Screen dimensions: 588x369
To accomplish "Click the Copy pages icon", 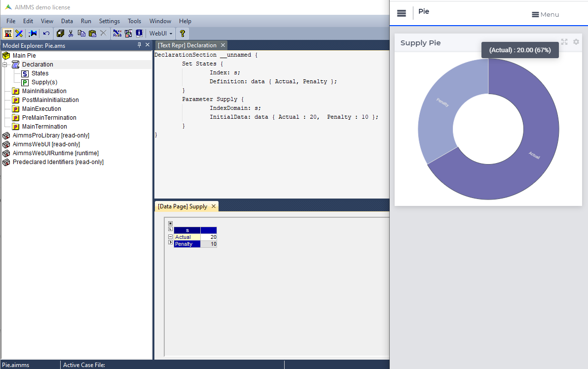I will [x=81, y=34].
